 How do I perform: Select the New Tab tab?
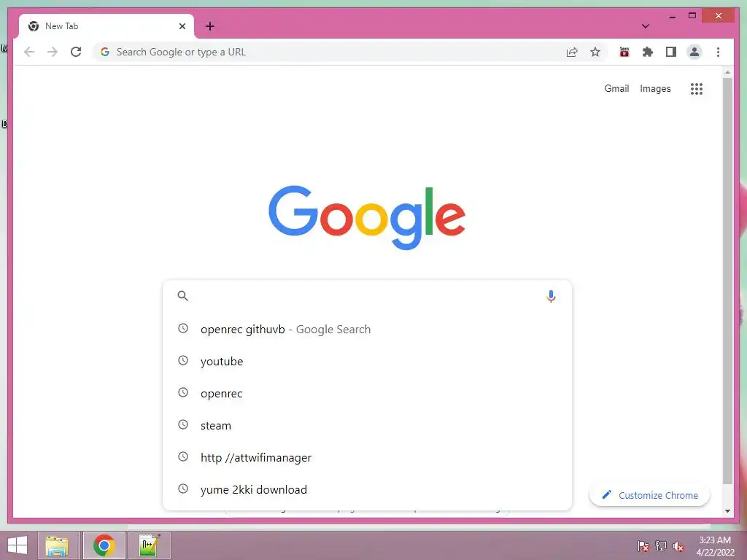(107, 26)
